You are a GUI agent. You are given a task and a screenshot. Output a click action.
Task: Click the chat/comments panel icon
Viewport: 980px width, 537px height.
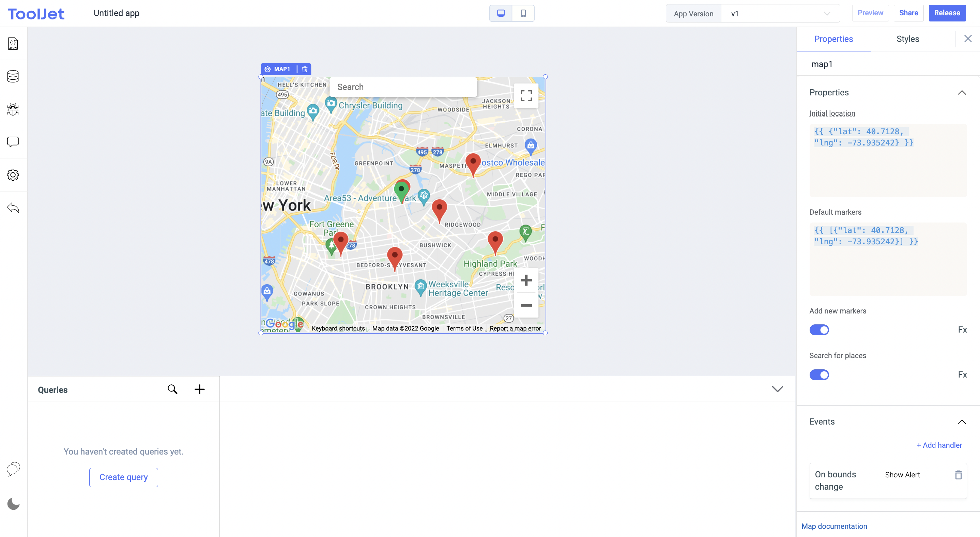13,142
